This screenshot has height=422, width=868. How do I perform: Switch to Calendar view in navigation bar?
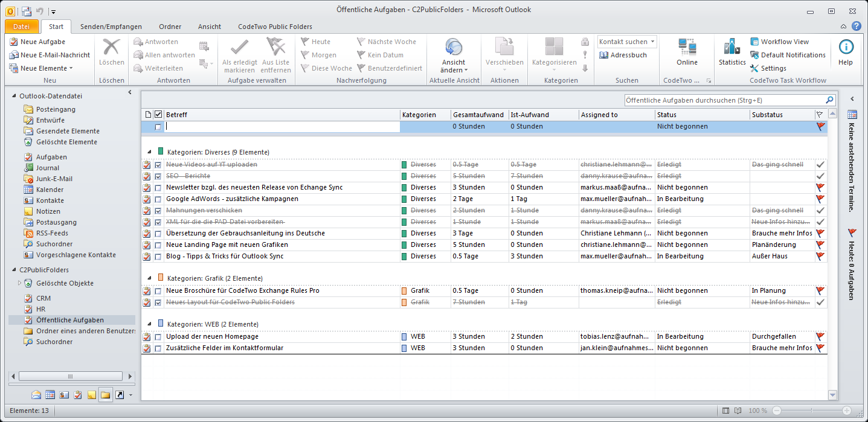pyautogui.click(x=50, y=395)
